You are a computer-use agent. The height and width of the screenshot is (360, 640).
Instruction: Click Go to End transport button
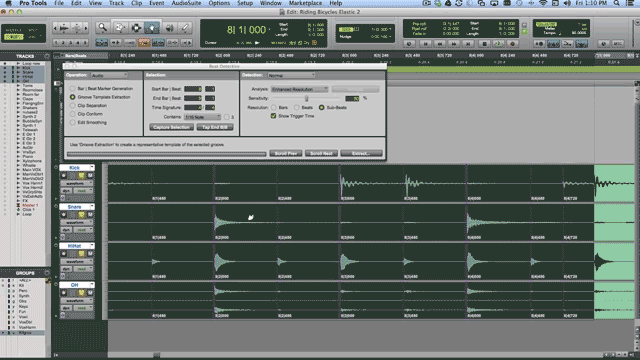point(469,44)
